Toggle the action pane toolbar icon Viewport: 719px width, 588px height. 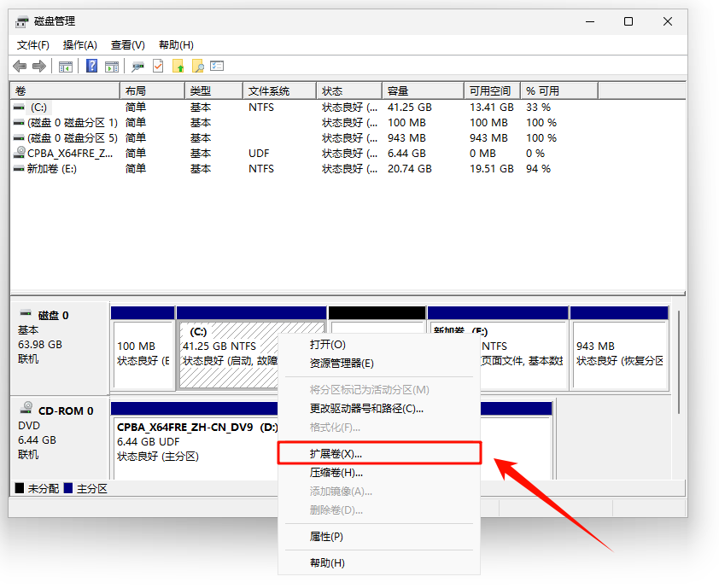(112, 66)
